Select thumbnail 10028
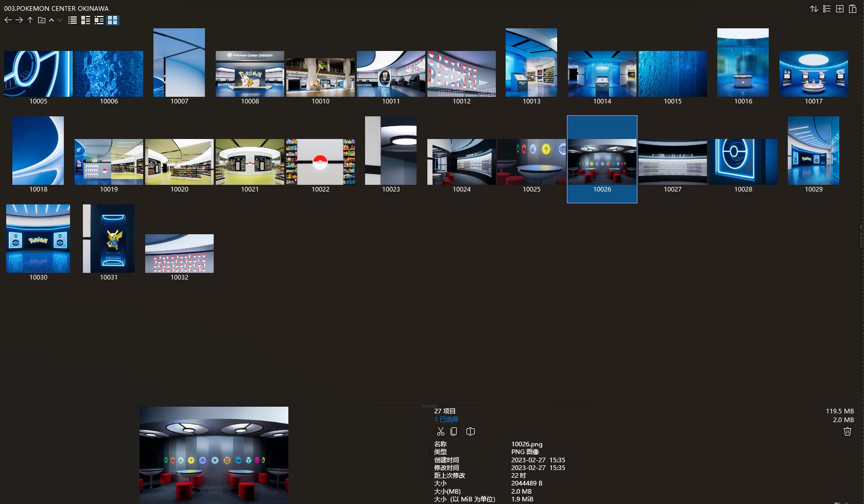 743,162
